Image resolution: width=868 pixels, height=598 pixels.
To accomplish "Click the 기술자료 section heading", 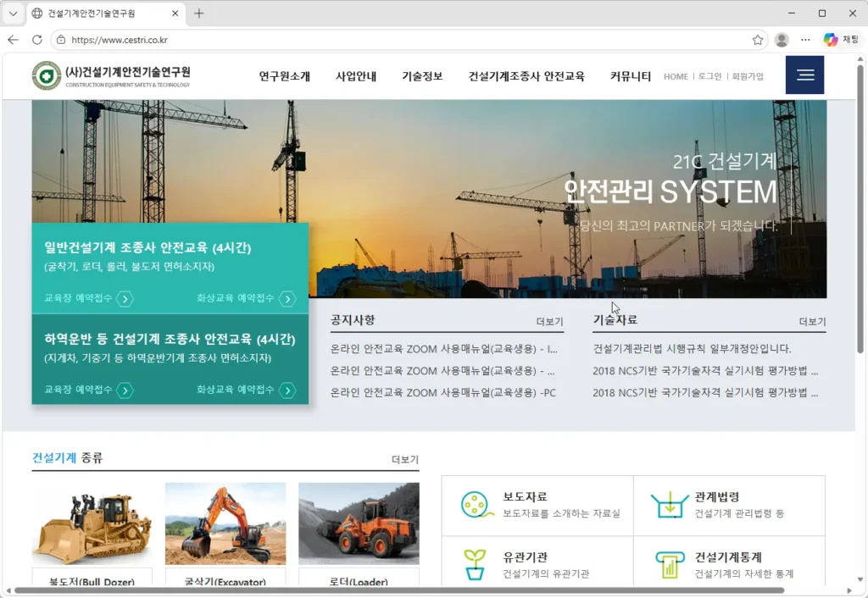I will click(615, 319).
